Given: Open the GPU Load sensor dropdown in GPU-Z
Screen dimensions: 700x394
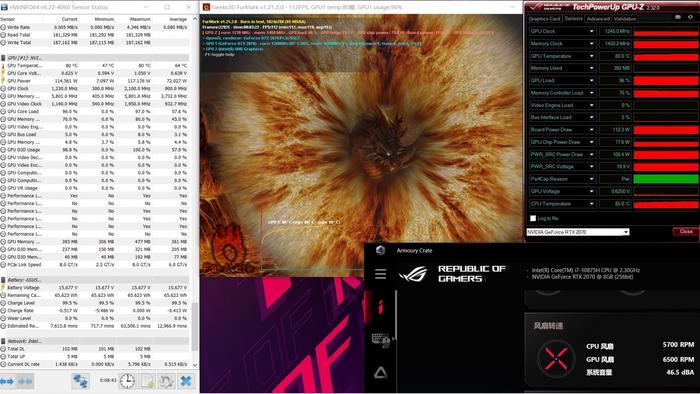Looking at the screenshot, I should tap(592, 81).
